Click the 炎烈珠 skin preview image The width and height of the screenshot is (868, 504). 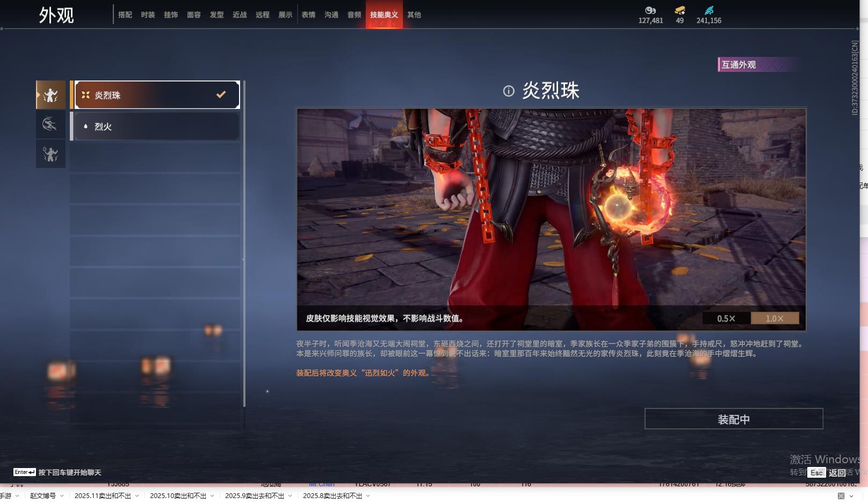click(x=551, y=220)
